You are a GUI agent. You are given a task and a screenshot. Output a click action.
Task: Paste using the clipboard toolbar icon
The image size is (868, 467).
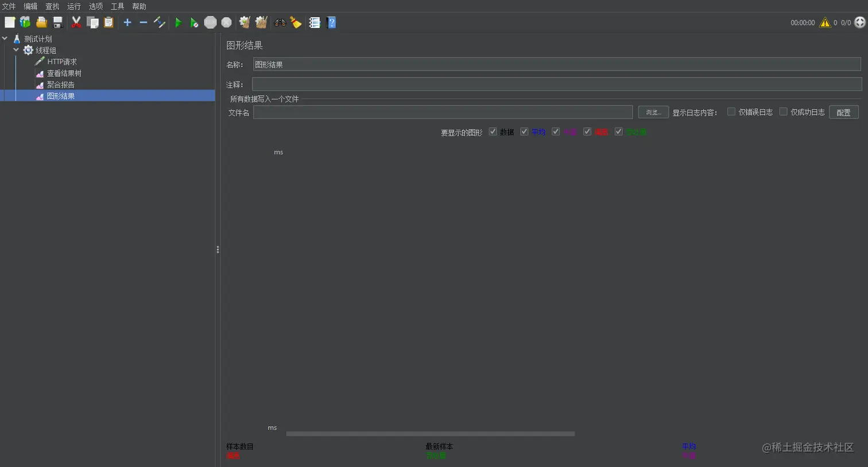(108, 22)
